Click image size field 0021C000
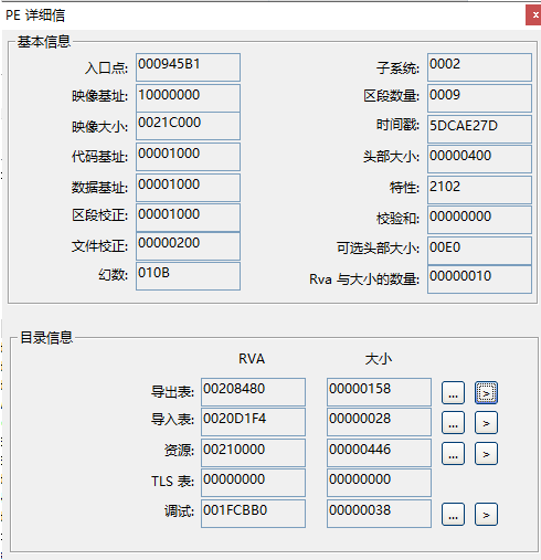 tap(188, 126)
